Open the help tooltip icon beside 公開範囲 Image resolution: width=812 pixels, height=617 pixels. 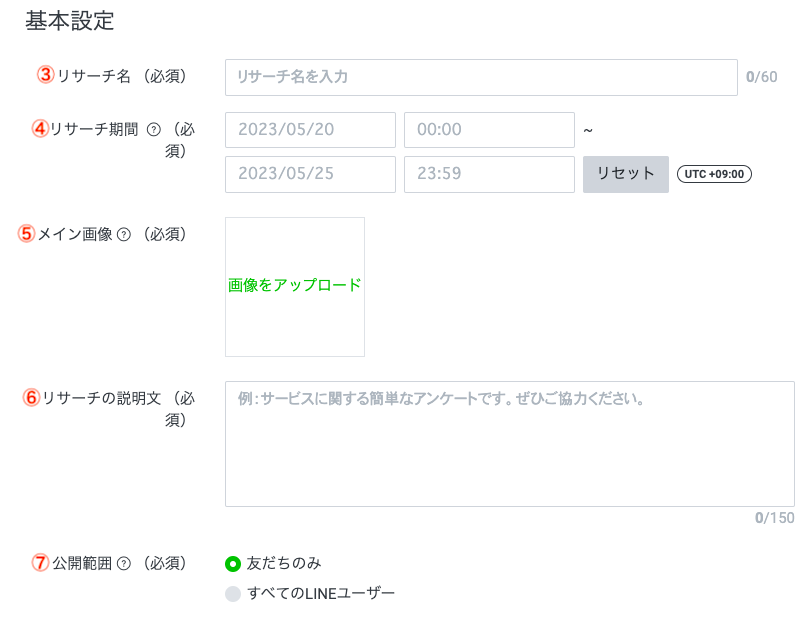[123, 564]
